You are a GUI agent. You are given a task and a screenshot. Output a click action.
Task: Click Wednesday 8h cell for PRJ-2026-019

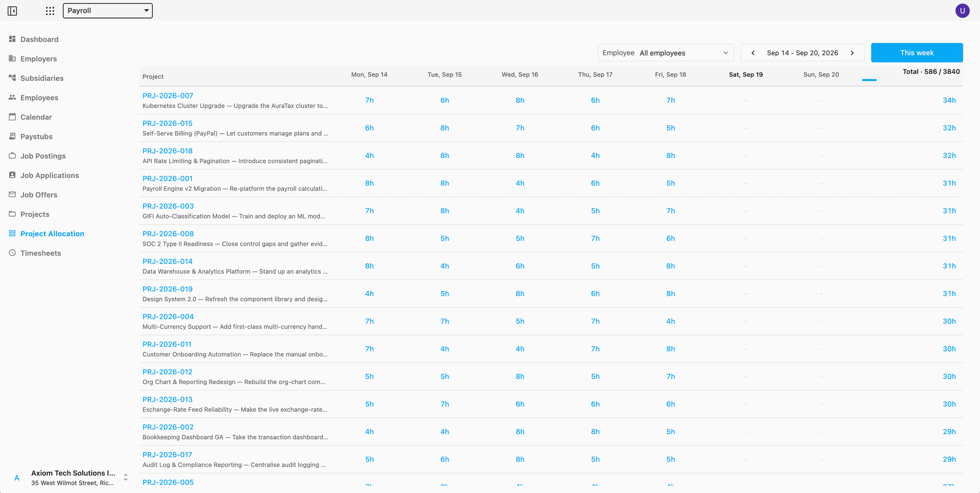(520, 293)
